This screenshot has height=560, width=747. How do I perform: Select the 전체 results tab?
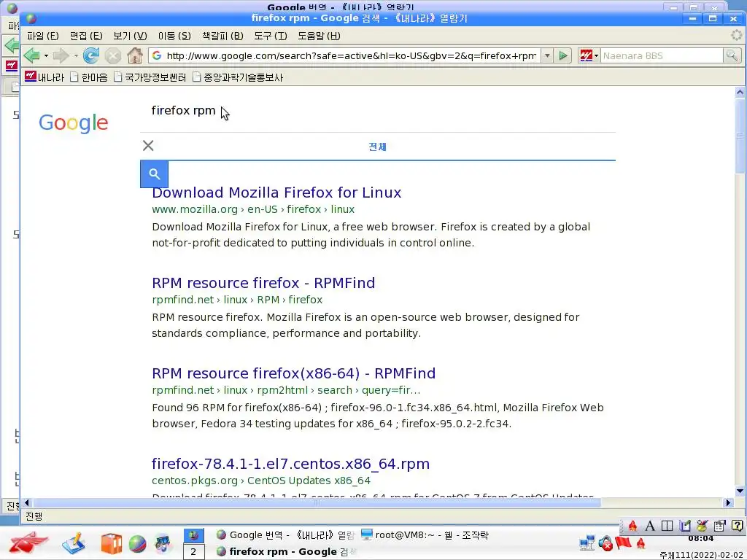pos(377,147)
